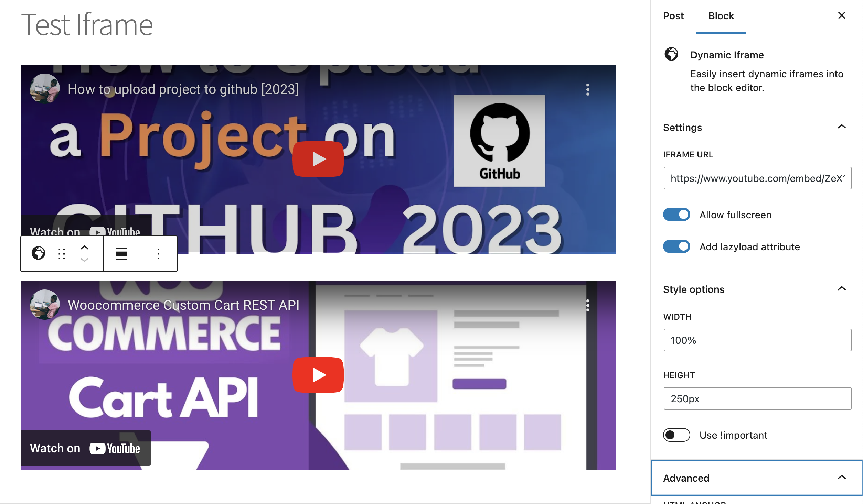The width and height of the screenshot is (863, 504).
Task: Switch to the Block tab
Action: (721, 16)
